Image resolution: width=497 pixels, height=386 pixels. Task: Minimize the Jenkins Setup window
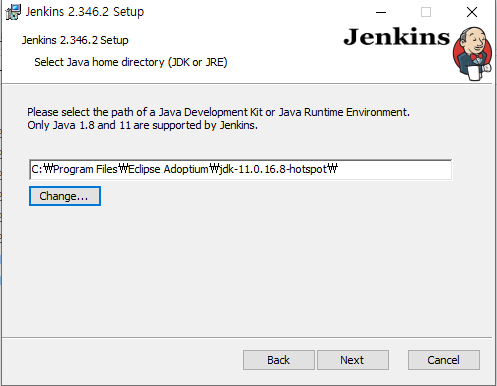coord(381,12)
